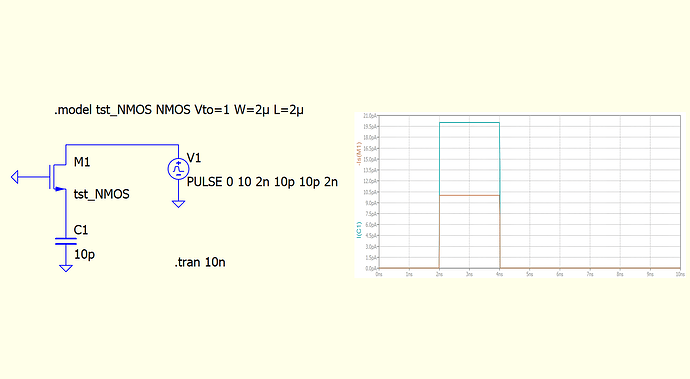Click the 0ns x-axis tick label
The height and width of the screenshot is (379, 690).
[x=379, y=274]
